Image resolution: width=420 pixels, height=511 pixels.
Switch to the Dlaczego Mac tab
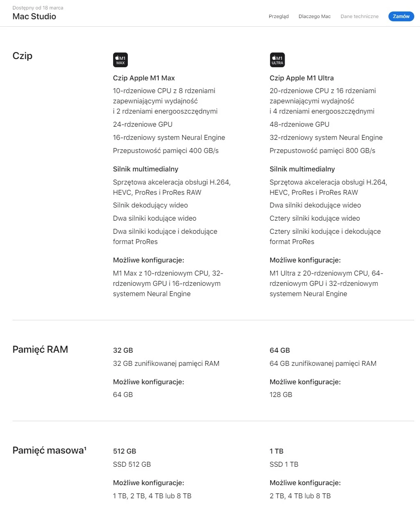point(314,16)
